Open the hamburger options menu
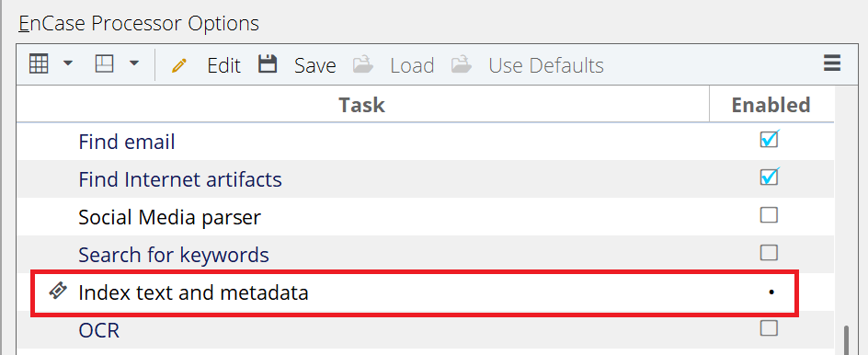Viewport: 868px width, 355px height. pos(832,63)
